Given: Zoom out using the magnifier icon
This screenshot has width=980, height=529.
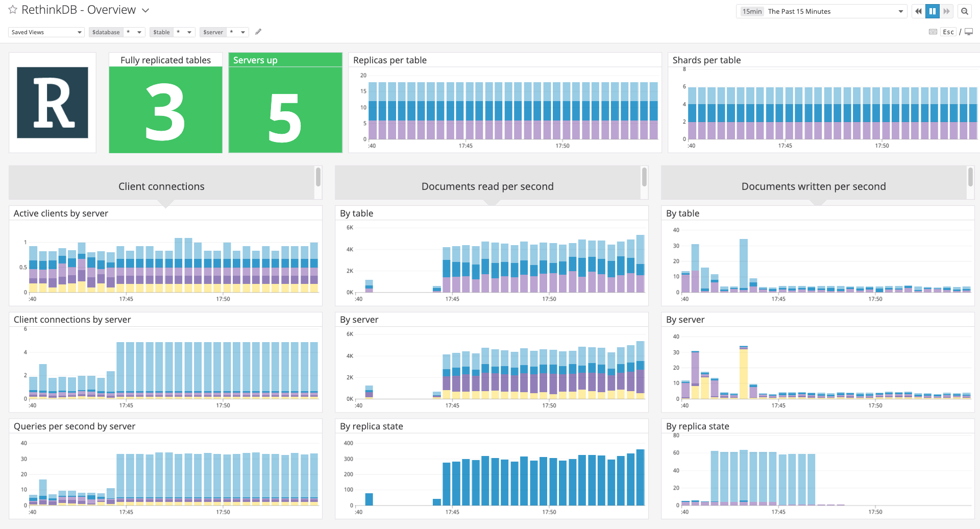Looking at the screenshot, I should [x=965, y=11].
